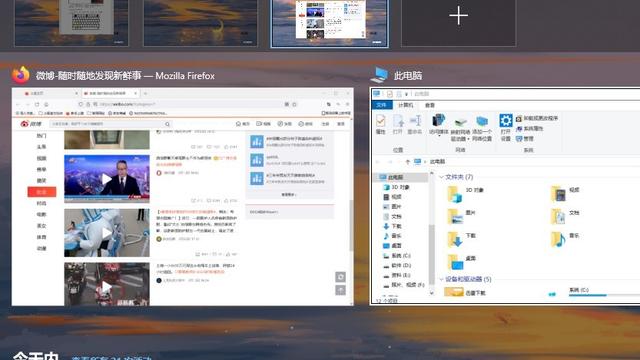The image size is (640, 360).
Task: Select the 视频 folder icon in the file pane
Action: coord(558,194)
